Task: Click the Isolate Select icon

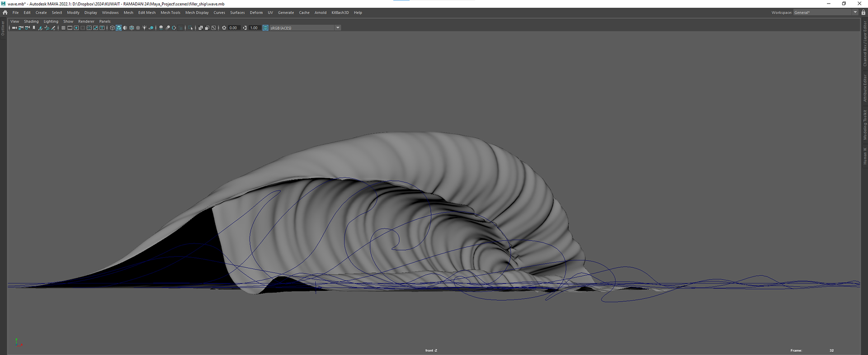Action: (x=190, y=28)
